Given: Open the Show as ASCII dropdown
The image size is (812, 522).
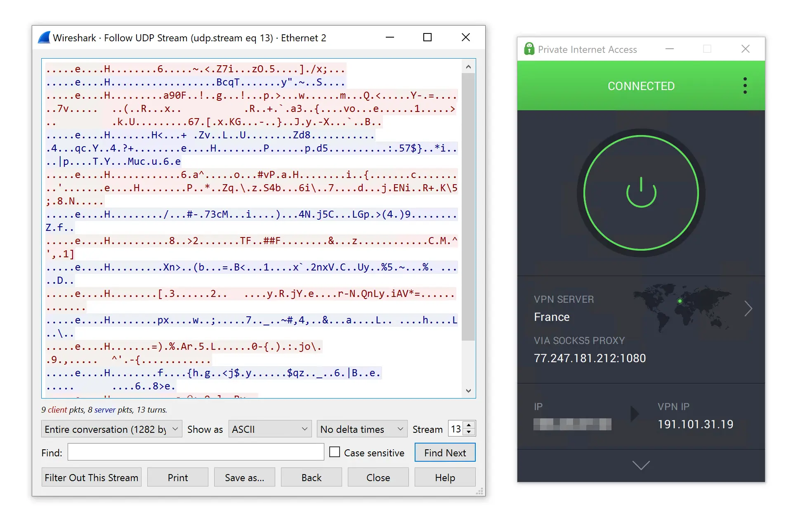Looking at the screenshot, I should point(269,429).
